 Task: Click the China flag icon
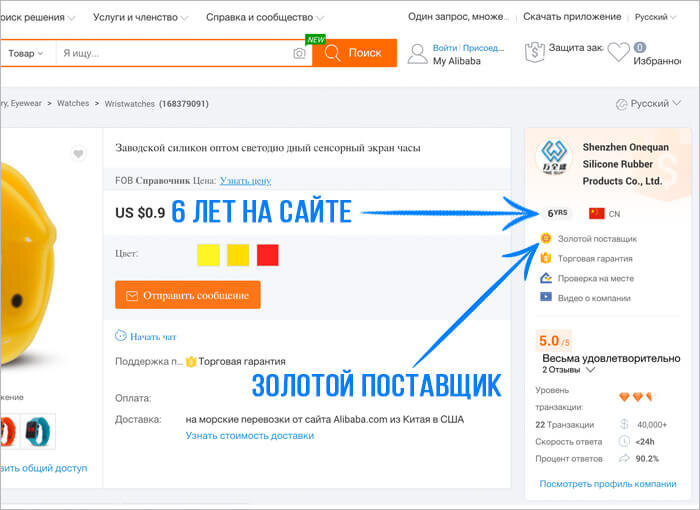click(596, 213)
